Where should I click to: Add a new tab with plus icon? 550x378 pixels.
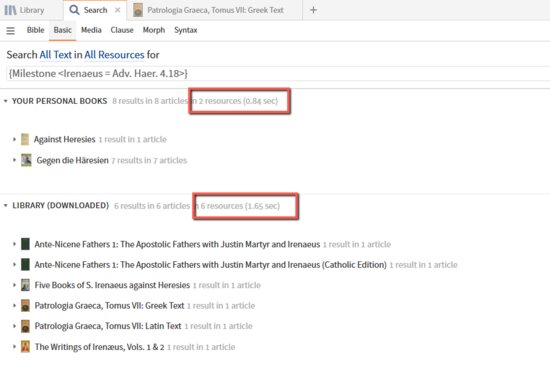click(x=313, y=10)
